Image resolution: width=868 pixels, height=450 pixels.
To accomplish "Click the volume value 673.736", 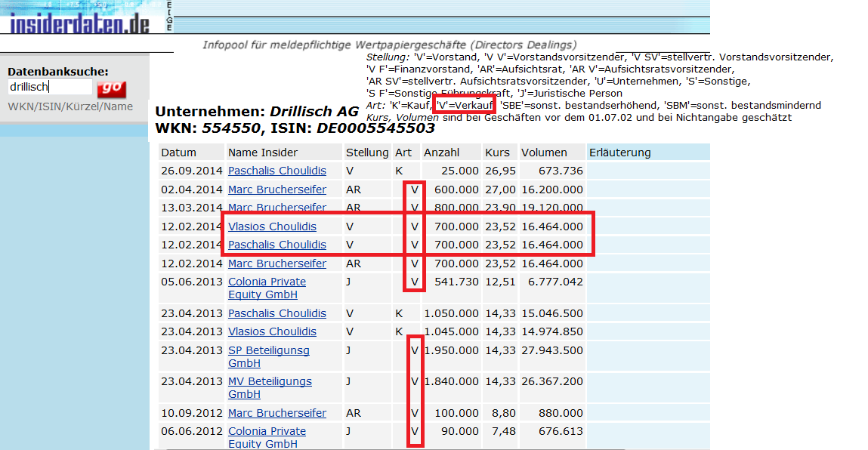I will coord(561,171).
